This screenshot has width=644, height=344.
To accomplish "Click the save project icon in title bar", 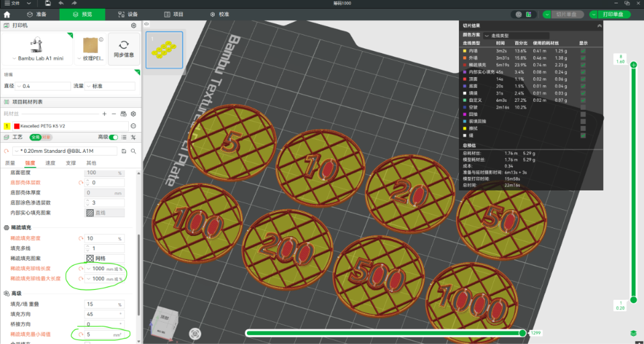I will [x=48, y=3].
